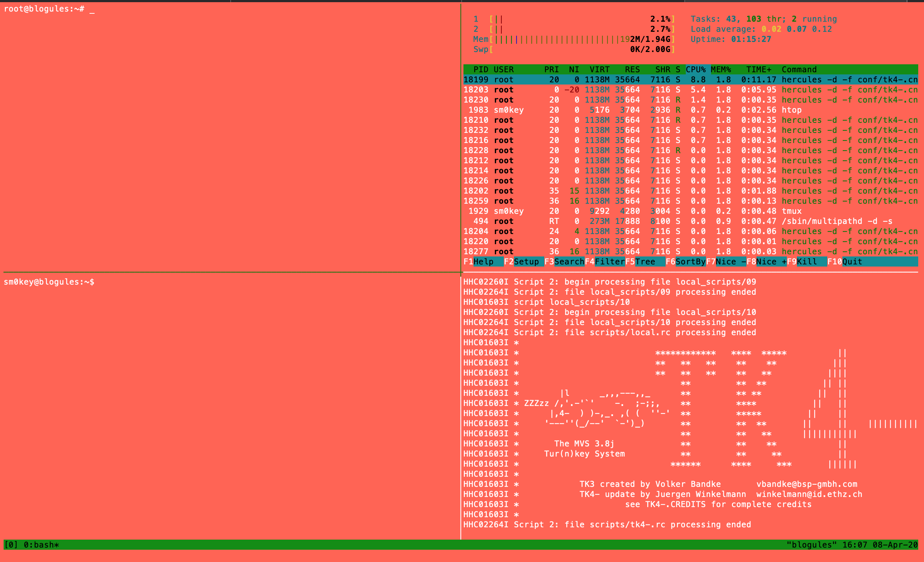Select process row PID 18226
Image resolution: width=924 pixels, height=562 pixels.
tap(691, 181)
